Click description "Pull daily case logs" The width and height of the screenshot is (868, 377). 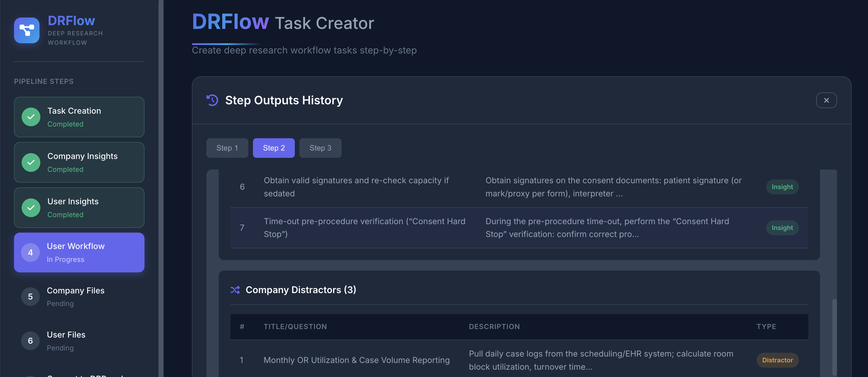pyautogui.click(x=601, y=360)
